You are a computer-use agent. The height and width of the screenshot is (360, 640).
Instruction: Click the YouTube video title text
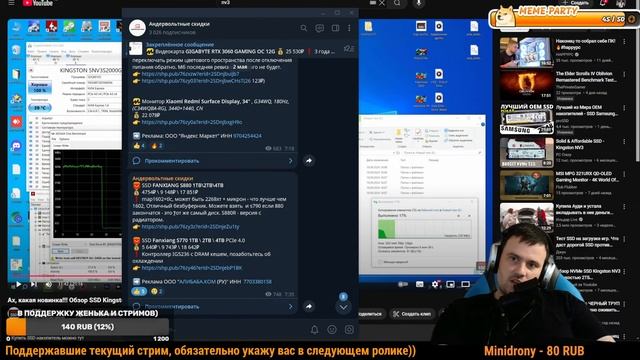(64, 300)
